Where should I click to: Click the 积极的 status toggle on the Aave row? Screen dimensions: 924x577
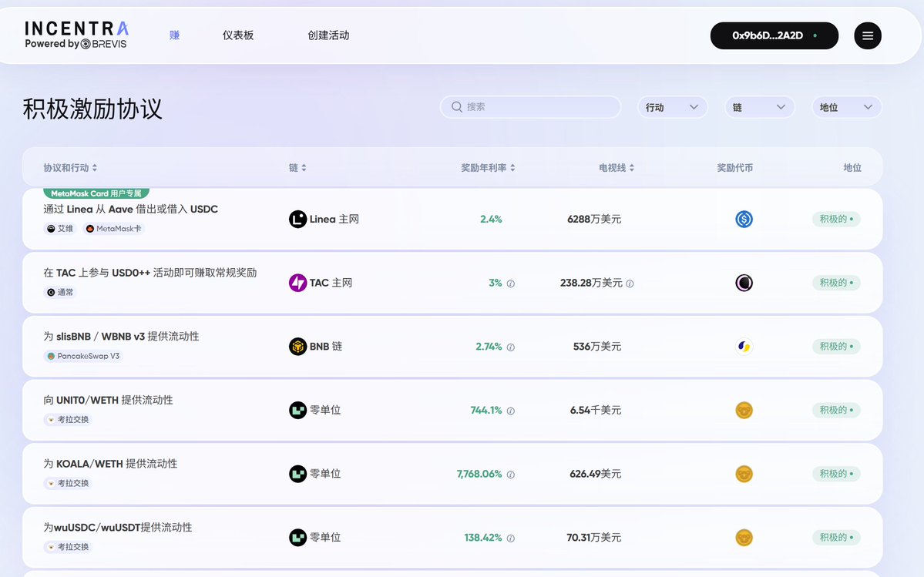pos(835,219)
